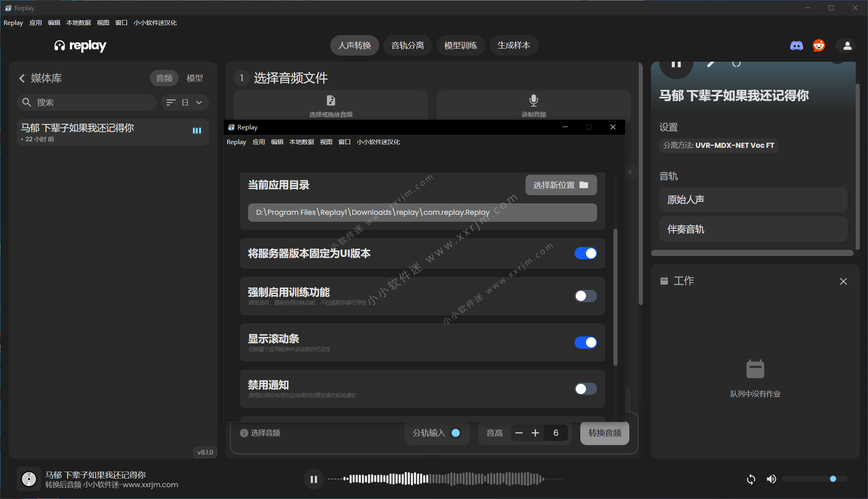Pause playback in bottom player bar
868x499 pixels.
[314, 479]
